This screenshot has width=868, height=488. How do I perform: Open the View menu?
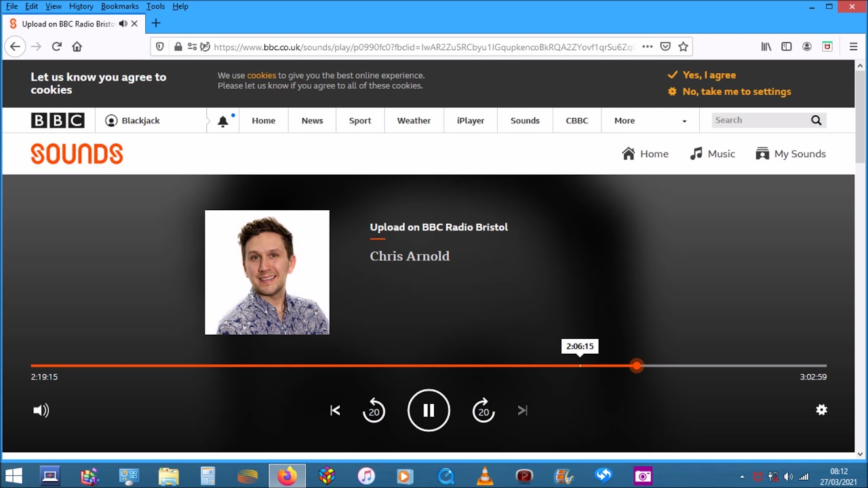53,6
